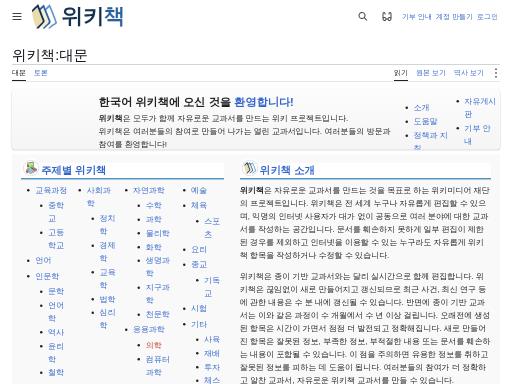Open the 재배 link

click(212, 353)
